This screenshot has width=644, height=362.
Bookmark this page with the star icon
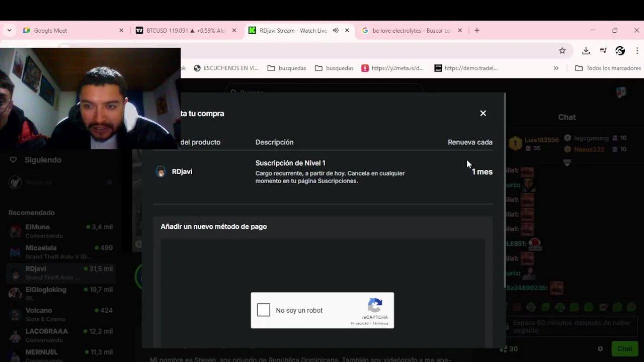coord(562,51)
